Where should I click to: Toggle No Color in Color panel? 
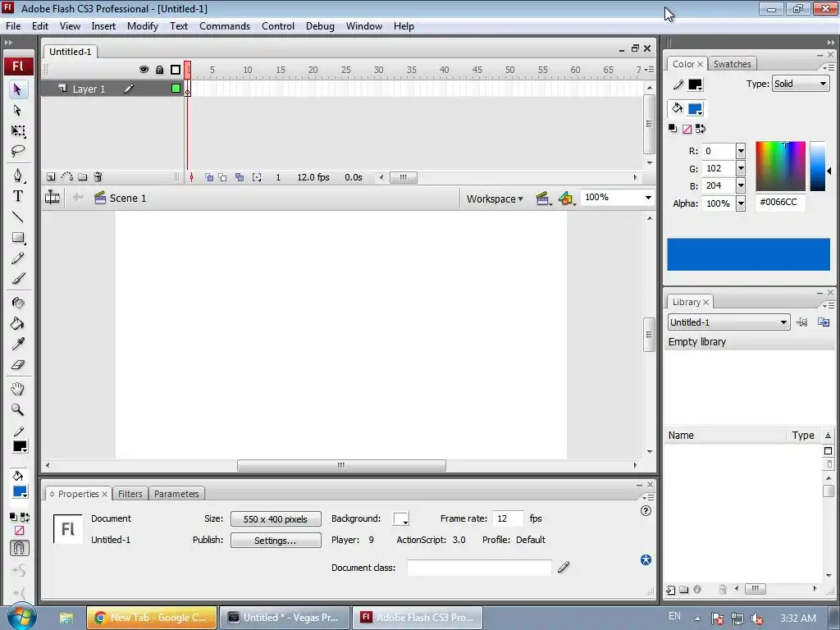687,129
